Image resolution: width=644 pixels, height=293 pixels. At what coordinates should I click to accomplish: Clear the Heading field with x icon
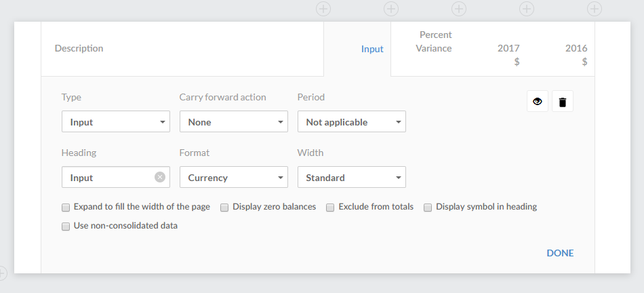(x=159, y=177)
